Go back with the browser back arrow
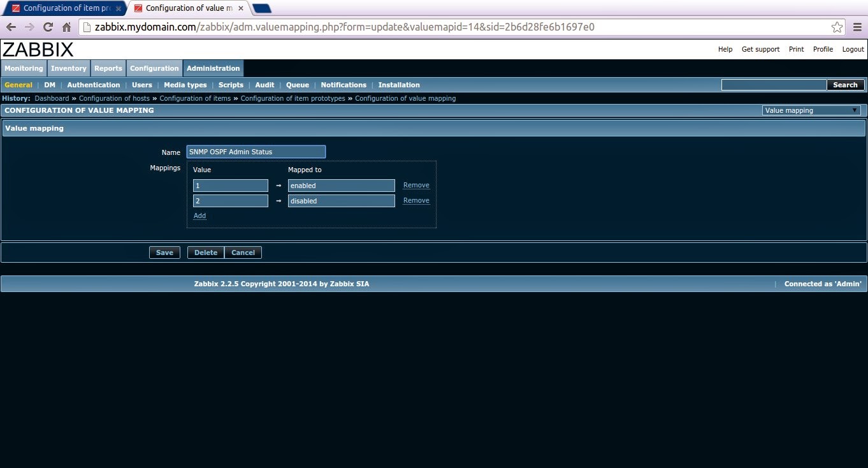Screen dimensions: 868x468 [11, 27]
